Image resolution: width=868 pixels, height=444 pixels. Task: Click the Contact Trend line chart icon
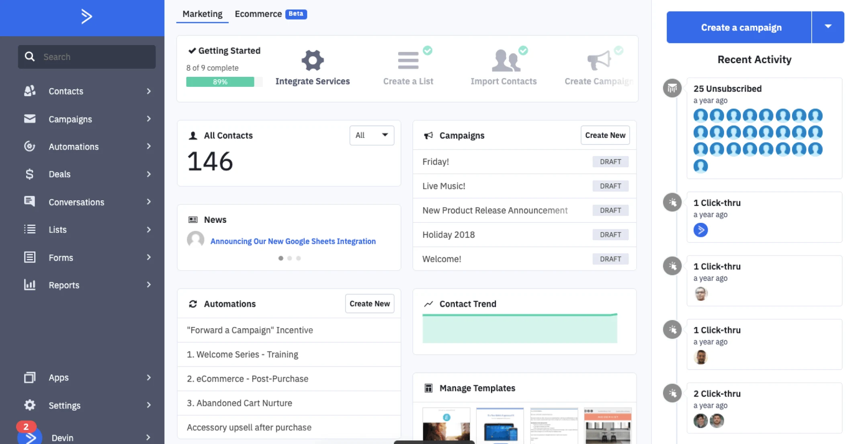point(428,304)
